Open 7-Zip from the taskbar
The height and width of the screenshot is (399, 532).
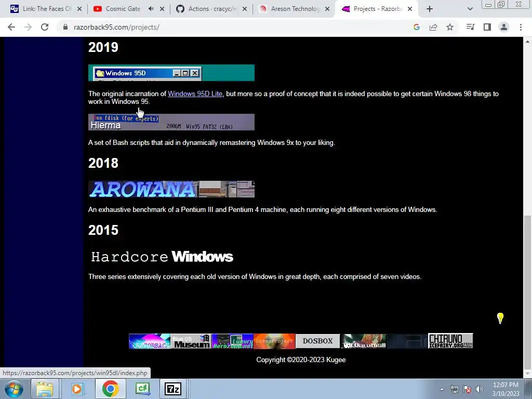pos(172,389)
